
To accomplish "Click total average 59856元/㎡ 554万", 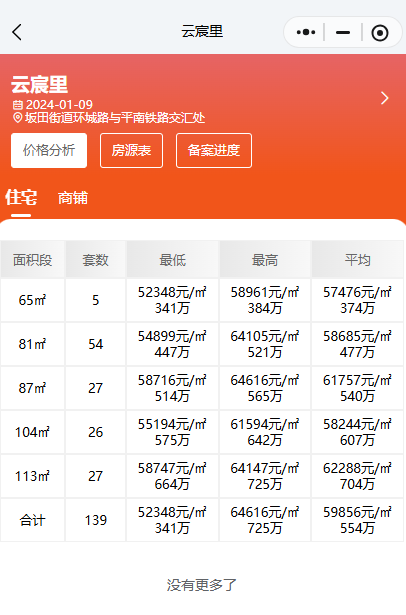I will [357, 520].
